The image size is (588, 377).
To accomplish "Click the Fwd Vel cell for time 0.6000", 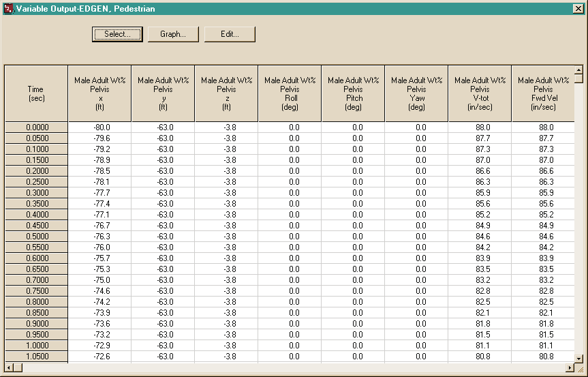I will [543, 258].
